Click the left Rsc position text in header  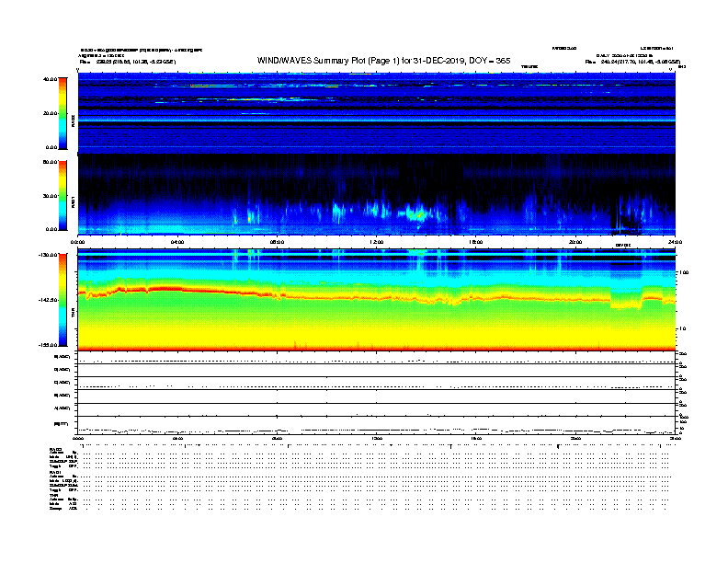pos(128,62)
